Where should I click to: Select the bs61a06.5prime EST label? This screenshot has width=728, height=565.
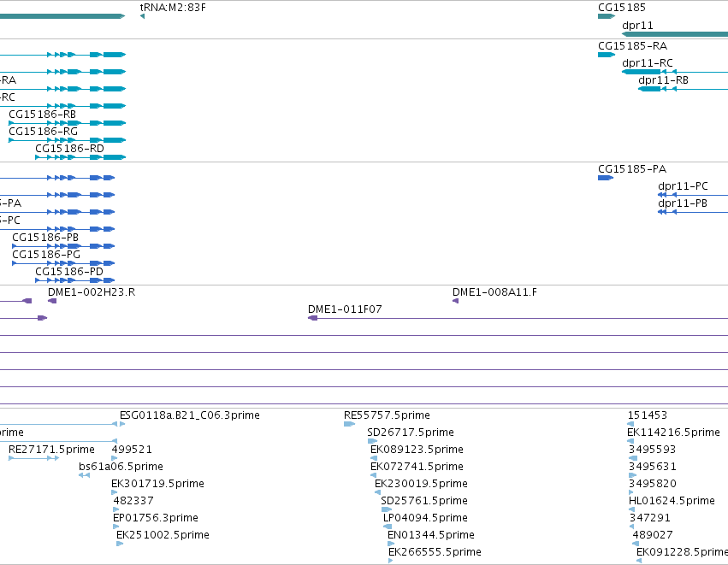click(x=121, y=467)
